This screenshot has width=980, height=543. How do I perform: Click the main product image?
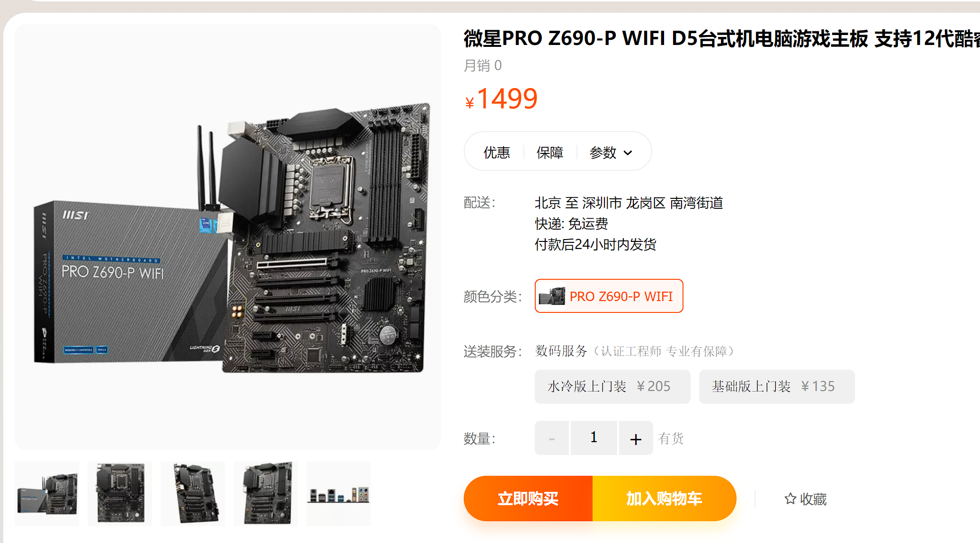point(228,237)
